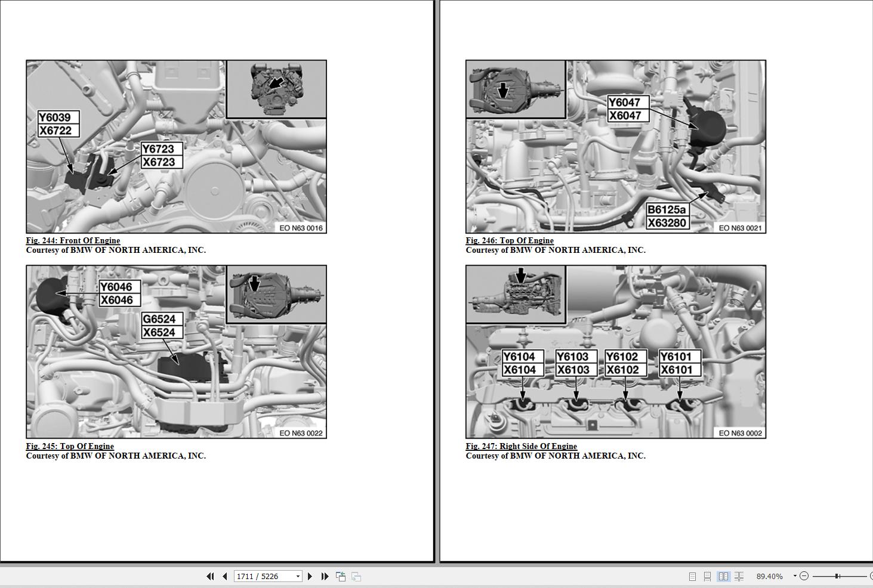Screen dimensions: 873x588
Task: Select two-page facing layout
Action: click(723, 576)
